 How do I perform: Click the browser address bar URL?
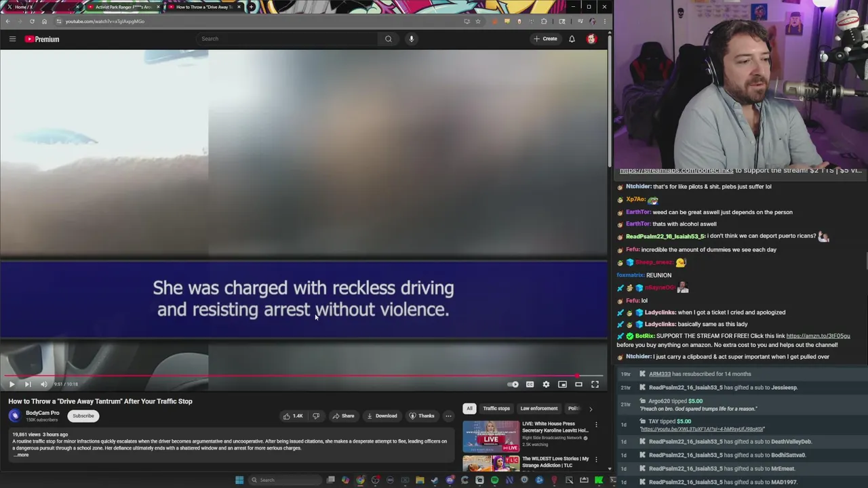coord(105,21)
